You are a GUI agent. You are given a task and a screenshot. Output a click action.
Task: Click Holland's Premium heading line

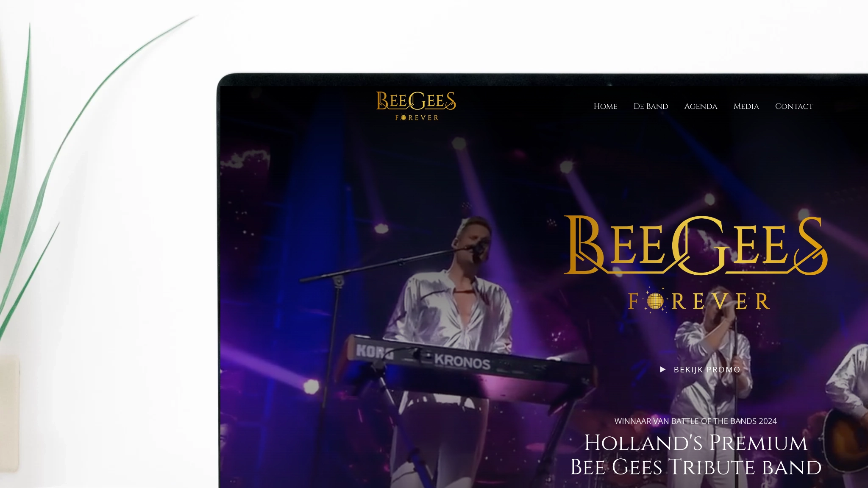(696, 443)
